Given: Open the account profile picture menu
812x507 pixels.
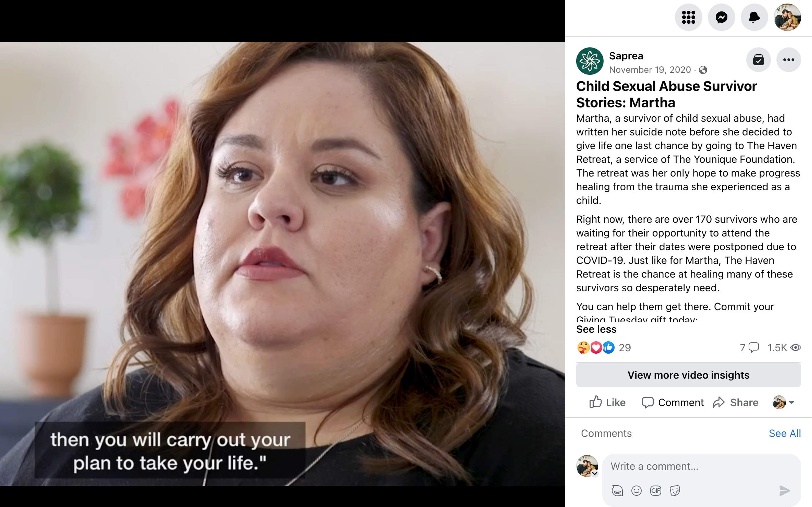Looking at the screenshot, I should pyautogui.click(x=787, y=17).
